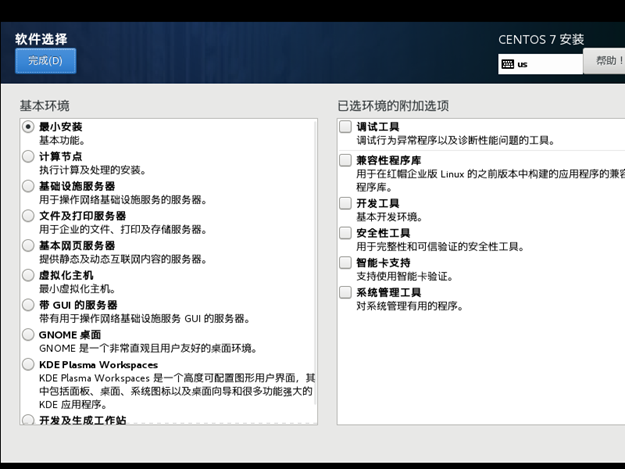Choose 开发及生成工作站 radio option
Image resolution: width=625 pixels, height=469 pixels.
click(x=28, y=420)
